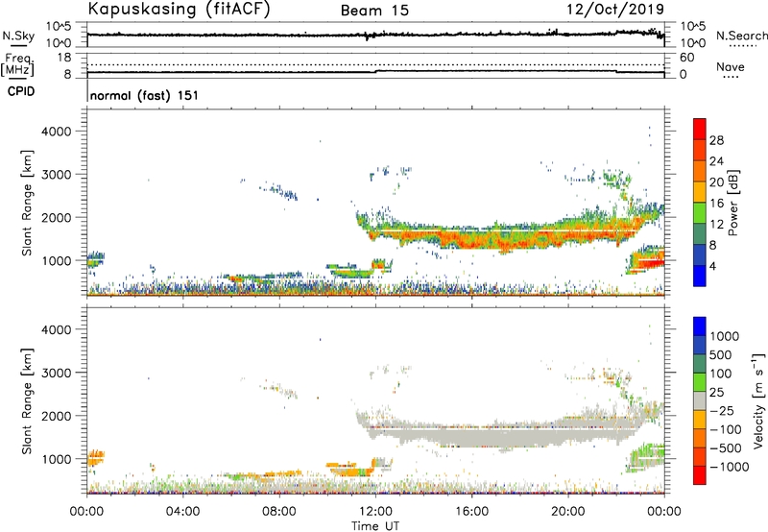Click the 'Freq. [MHz]' axis label
The height and width of the screenshot is (532, 768).
coord(18,65)
